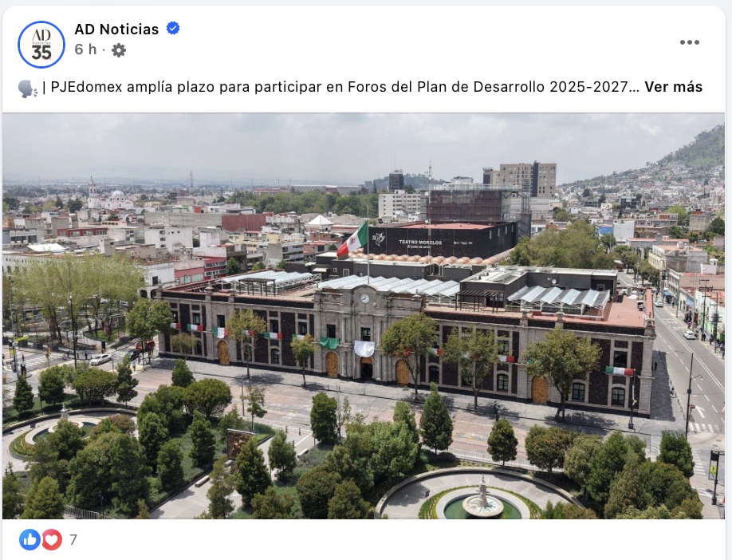View who reacted via the 7 count
Image resolution: width=732 pixels, height=560 pixels.
73,540
